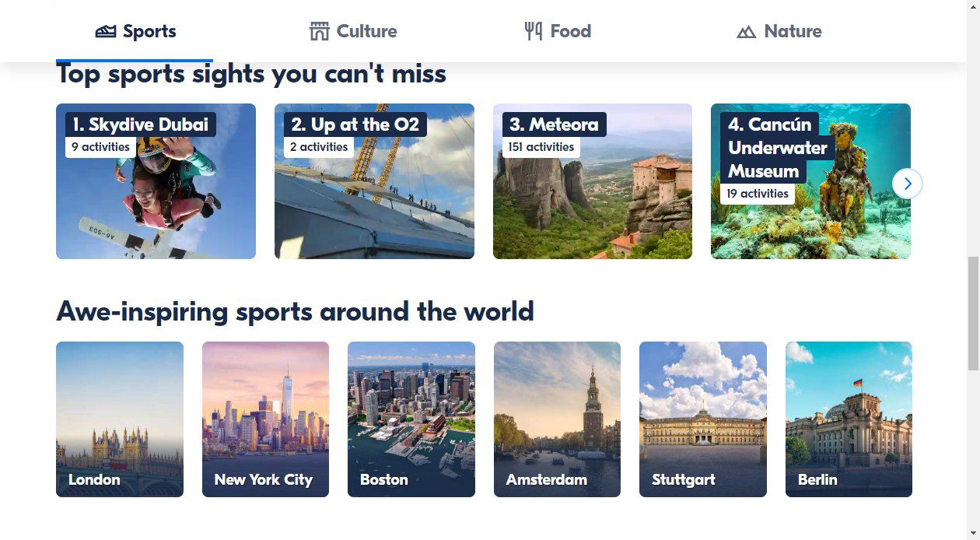Click the temple icon beside Culture

[320, 32]
